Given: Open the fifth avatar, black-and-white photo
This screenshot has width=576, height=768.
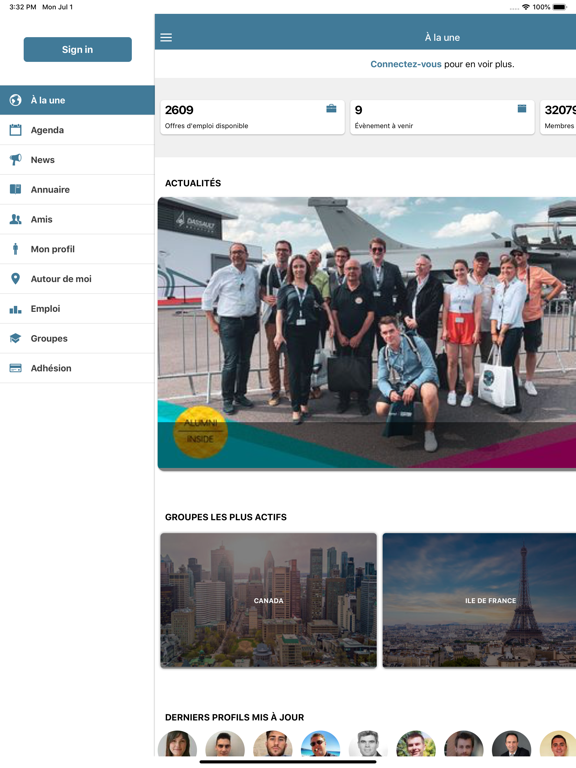Looking at the screenshot, I should click(x=368, y=744).
